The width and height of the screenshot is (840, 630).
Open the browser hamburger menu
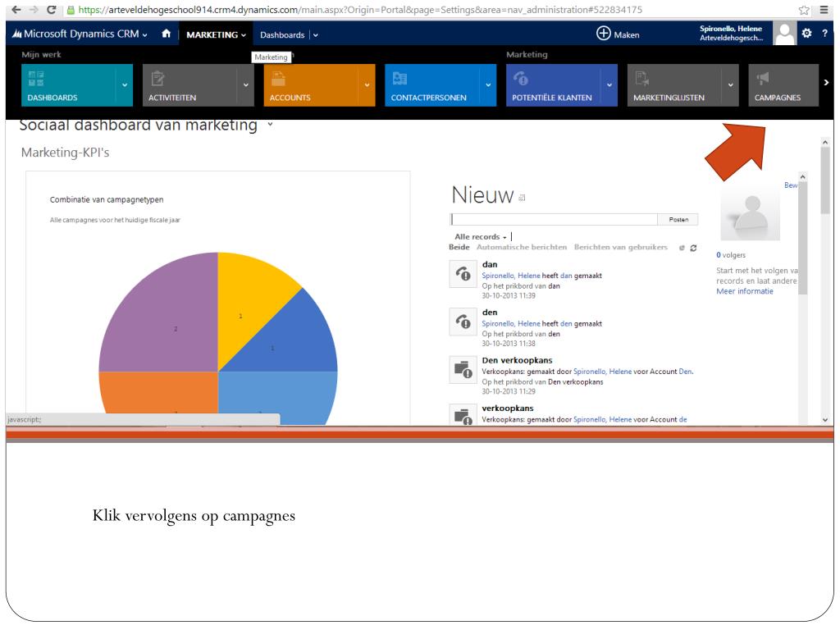coord(824,10)
